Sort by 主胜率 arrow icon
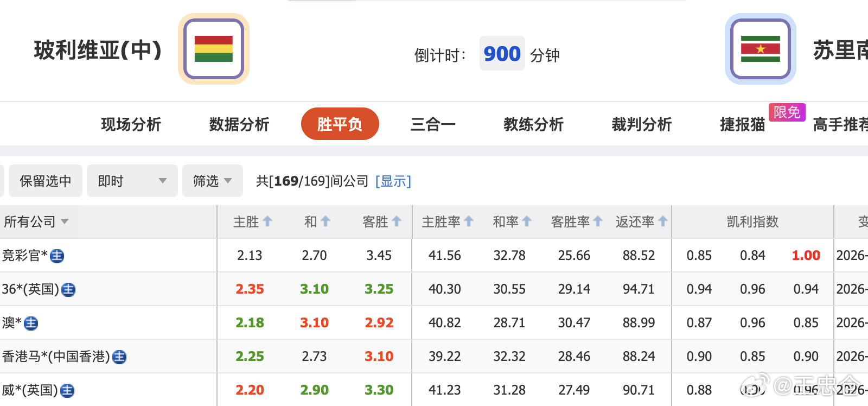The image size is (868, 406). [x=469, y=221]
